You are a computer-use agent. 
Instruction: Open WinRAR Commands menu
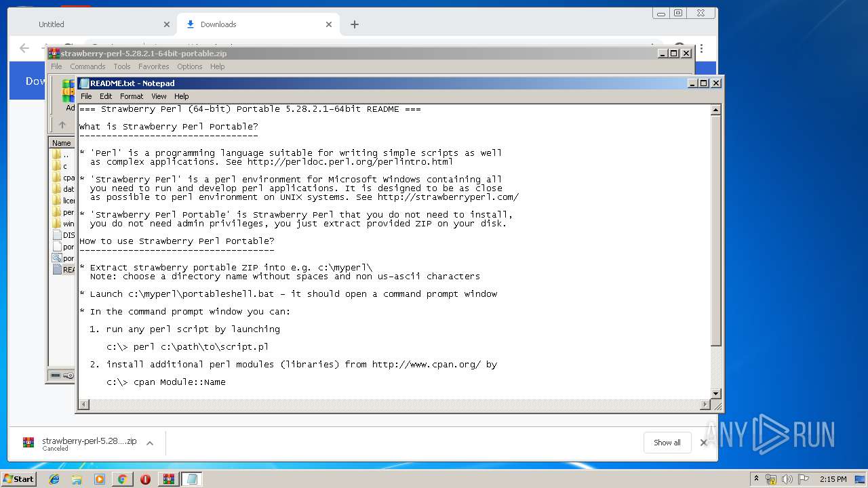(87, 66)
